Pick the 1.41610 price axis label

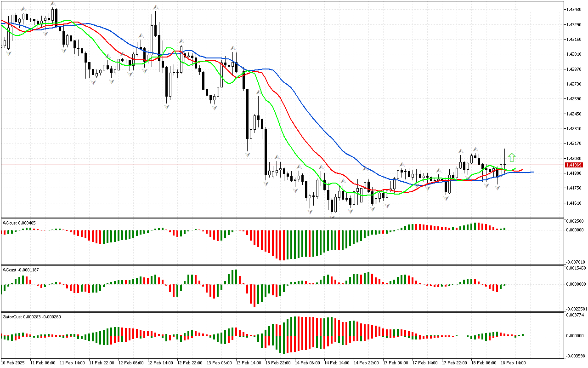pos(574,203)
